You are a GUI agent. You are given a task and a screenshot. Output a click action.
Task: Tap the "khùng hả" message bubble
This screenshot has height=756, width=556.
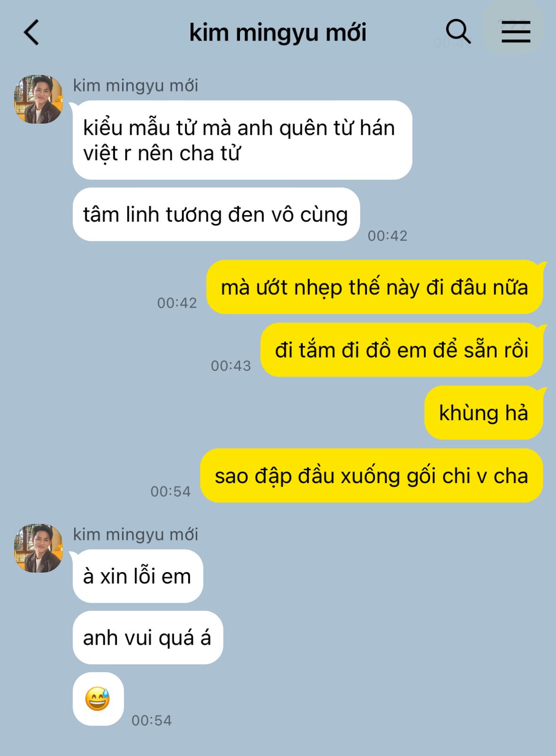point(484,413)
